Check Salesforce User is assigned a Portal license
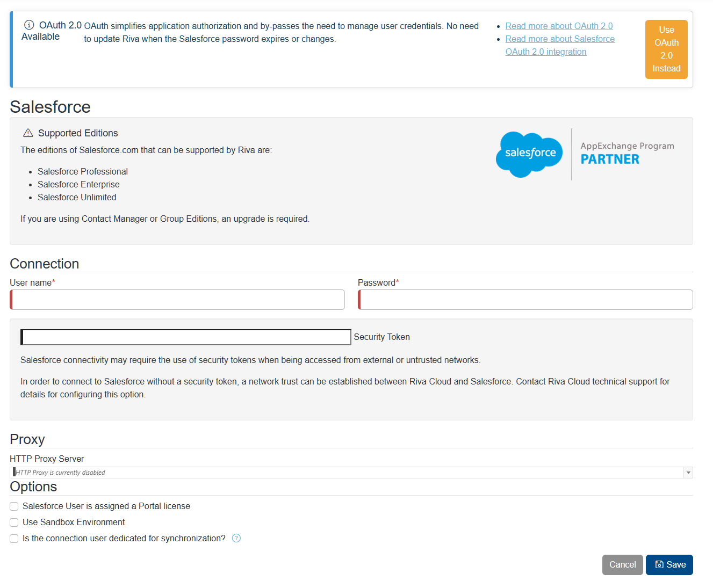 pos(14,506)
